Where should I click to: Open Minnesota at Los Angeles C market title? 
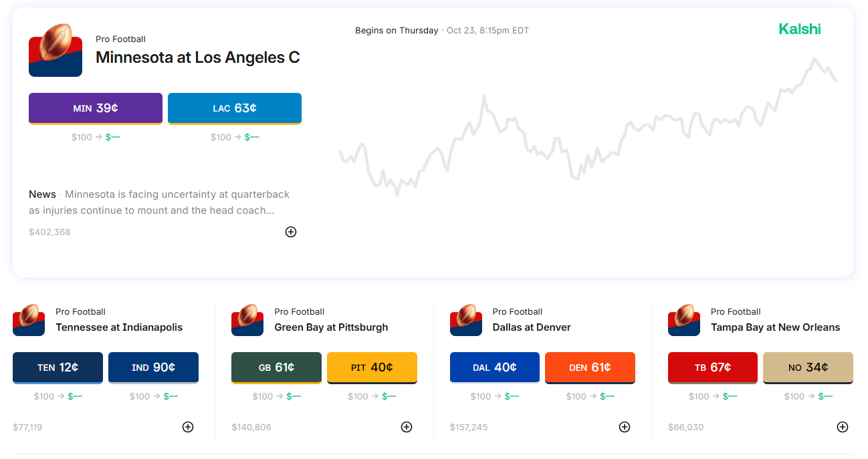197,57
